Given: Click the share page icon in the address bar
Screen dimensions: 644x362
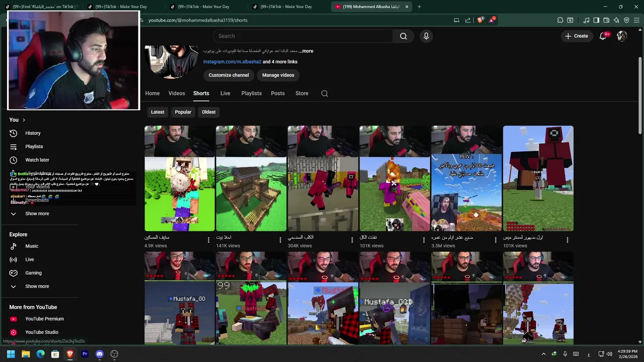Looking at the screenshot, I should pos(468,20).
